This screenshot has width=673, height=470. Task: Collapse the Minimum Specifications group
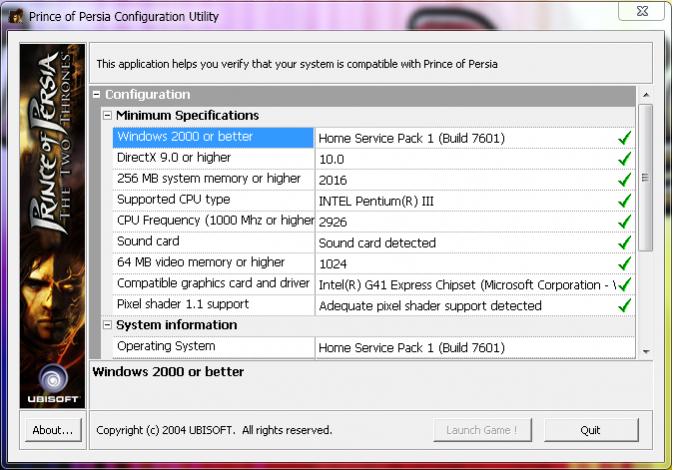coord(107,115)
